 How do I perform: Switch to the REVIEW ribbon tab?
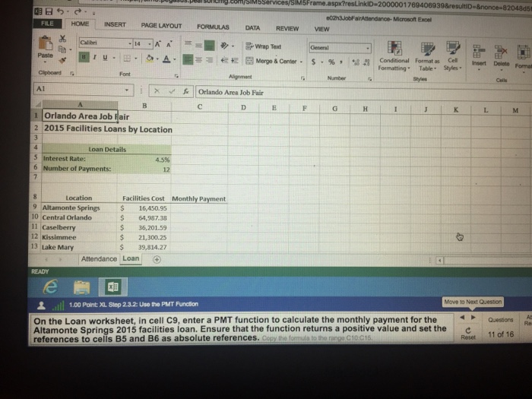pyautogui.click(x=287, y=29)
